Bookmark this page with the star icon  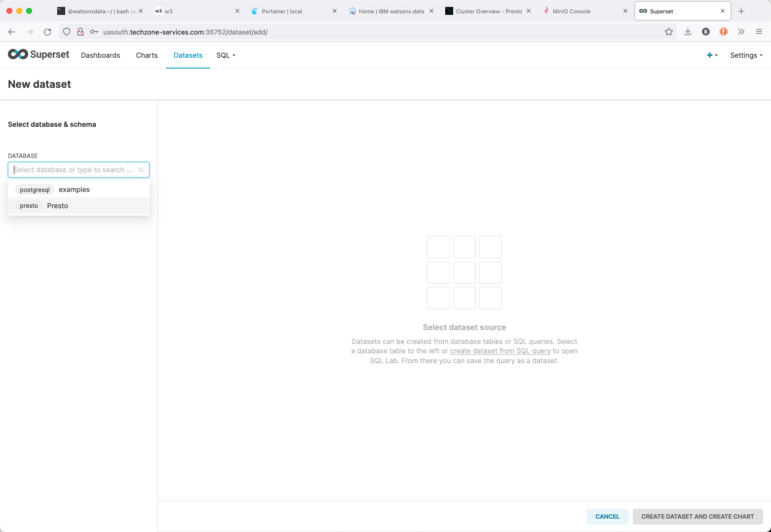tap(669, 32)
